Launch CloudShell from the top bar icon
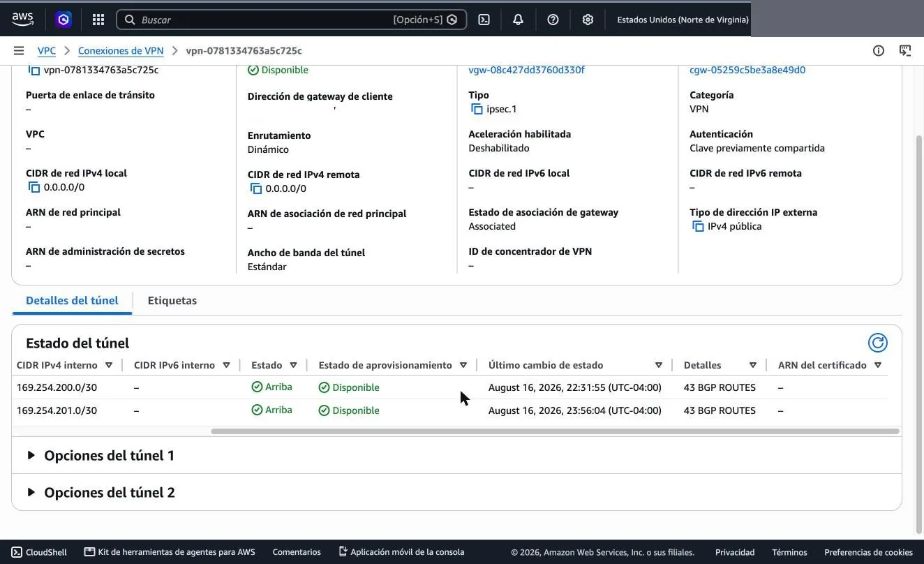The width and height of the screenshot is (924, 564). (x=484, y=20)
